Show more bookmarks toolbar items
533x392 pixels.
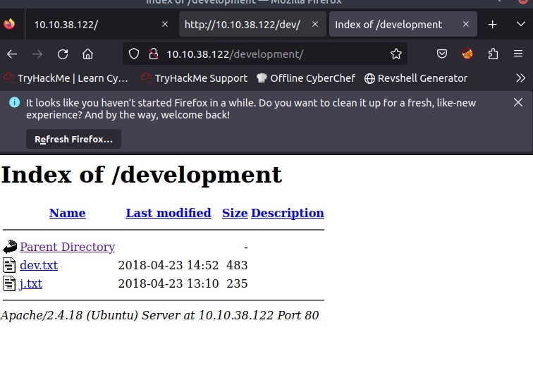pos(520,78)
